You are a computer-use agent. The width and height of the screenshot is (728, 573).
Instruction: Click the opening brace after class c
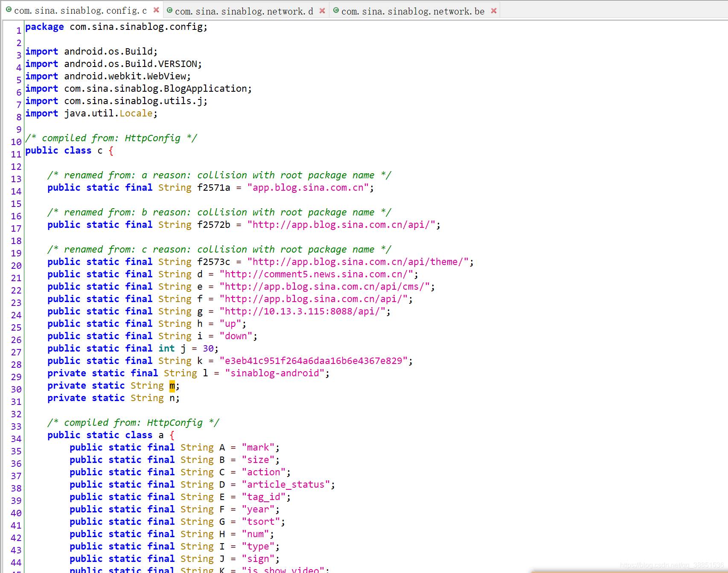click(x=111, y=151)
